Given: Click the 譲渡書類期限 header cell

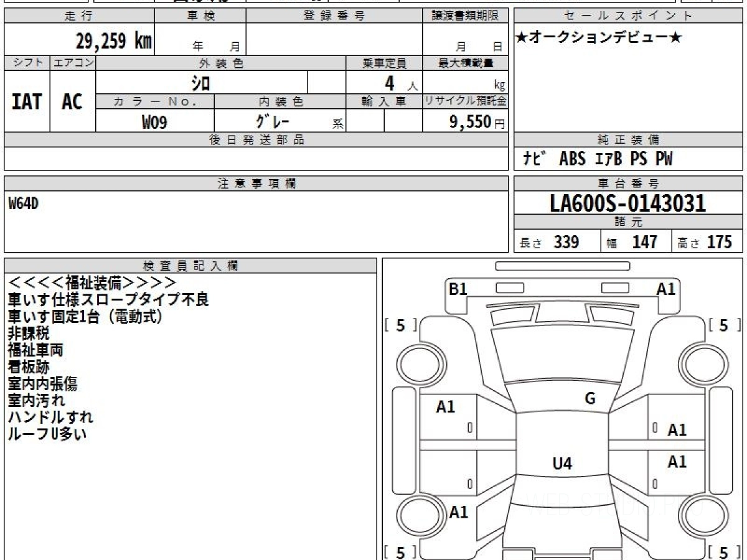Looking at the screenshot, I should click(465, 16).
